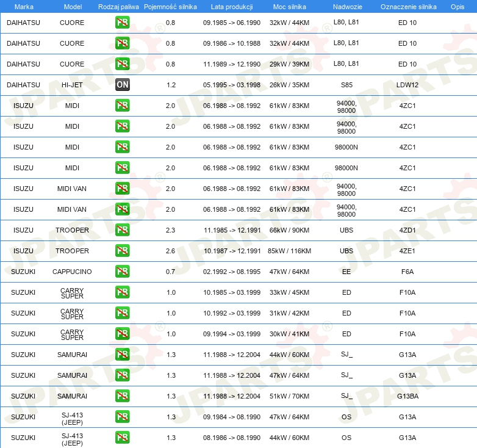477x448 pixels.
Task: Click the fuel icon in the SAMURAI 44kW row
Action: [x=122, y=354]
